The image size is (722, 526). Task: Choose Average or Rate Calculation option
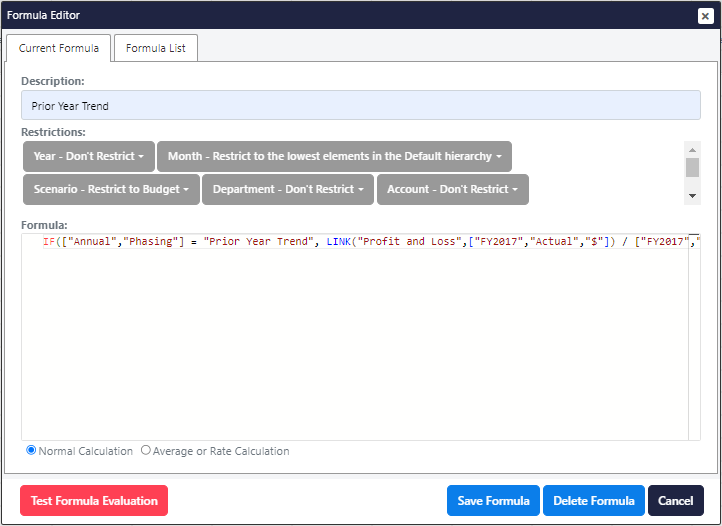coord(146,451)
